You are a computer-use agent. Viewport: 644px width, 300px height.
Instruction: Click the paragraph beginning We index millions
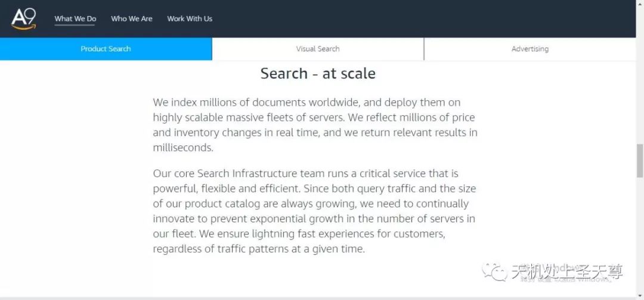[315, 125]
